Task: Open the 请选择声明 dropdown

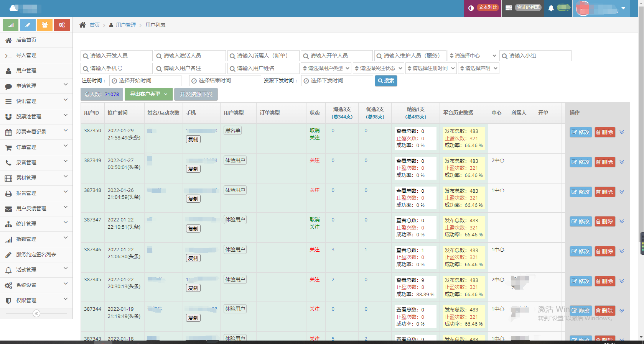Action: [x=478, y=68]
